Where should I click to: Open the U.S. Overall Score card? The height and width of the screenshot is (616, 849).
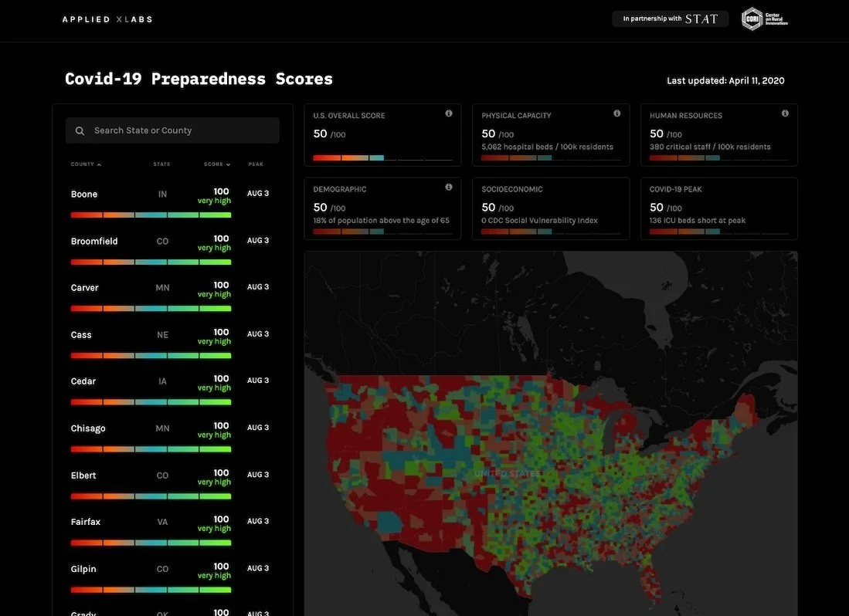382,135
